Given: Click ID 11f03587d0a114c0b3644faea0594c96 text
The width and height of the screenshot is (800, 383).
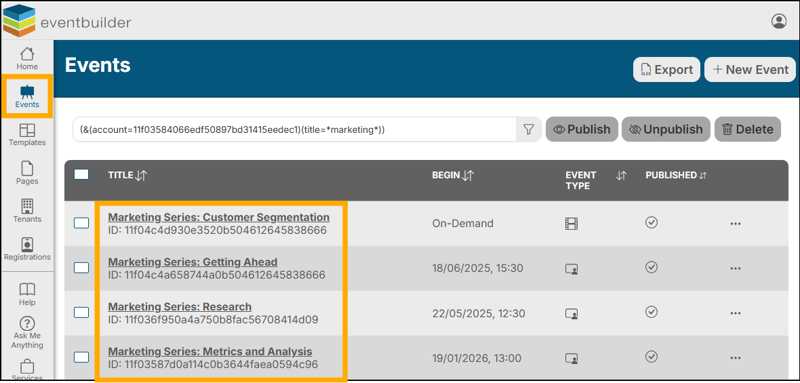Looking at the screenshot, I should (x=213, y=365).
